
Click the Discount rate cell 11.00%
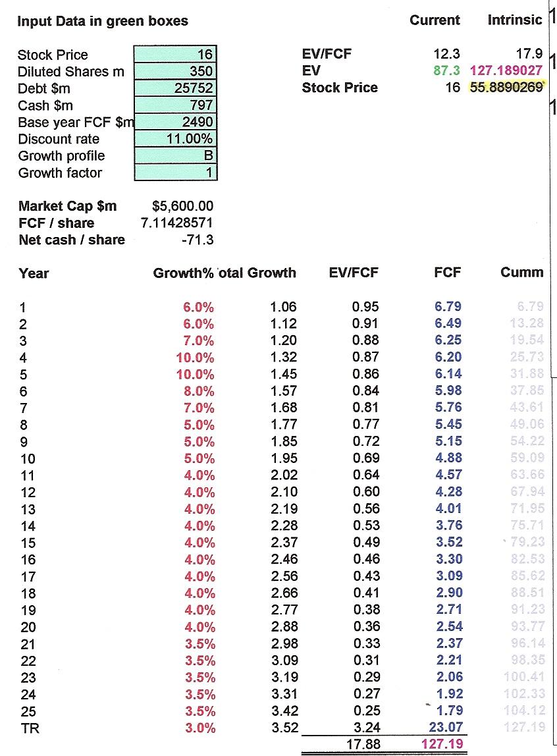click(x=175, y=139)
